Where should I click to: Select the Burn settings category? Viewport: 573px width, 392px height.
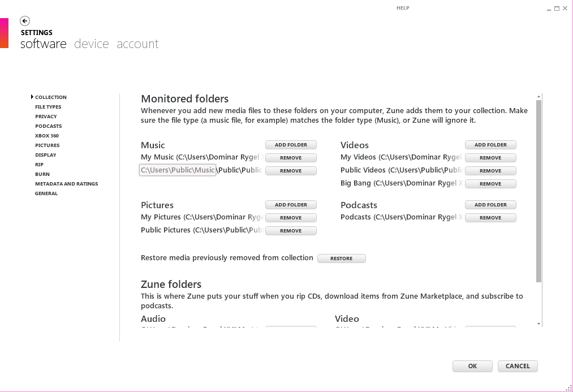point(42,174)
